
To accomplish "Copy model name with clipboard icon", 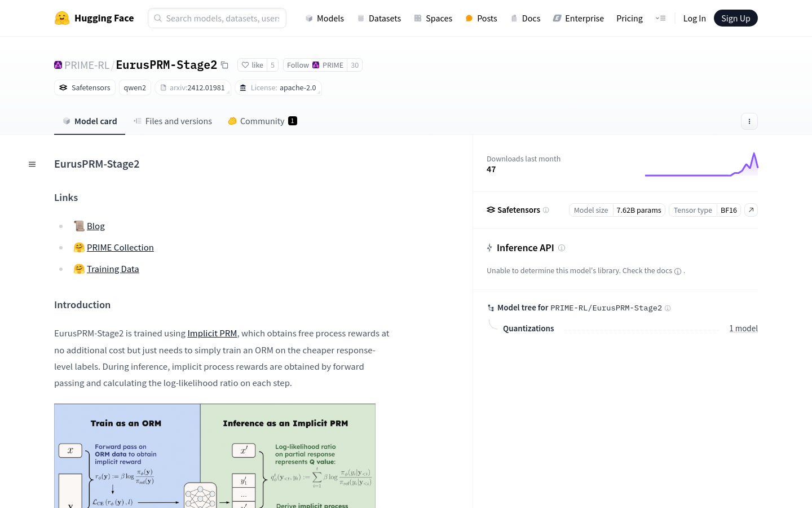I will [x=224, y=65].
